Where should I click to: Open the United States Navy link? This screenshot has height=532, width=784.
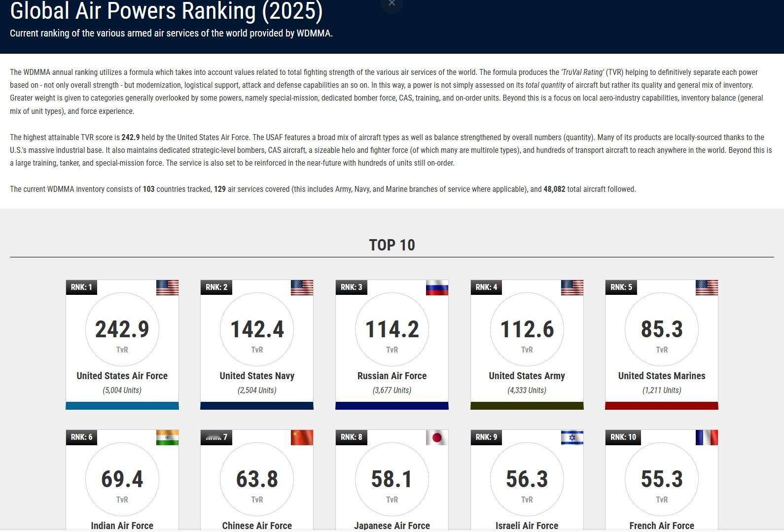click(257, 376)
